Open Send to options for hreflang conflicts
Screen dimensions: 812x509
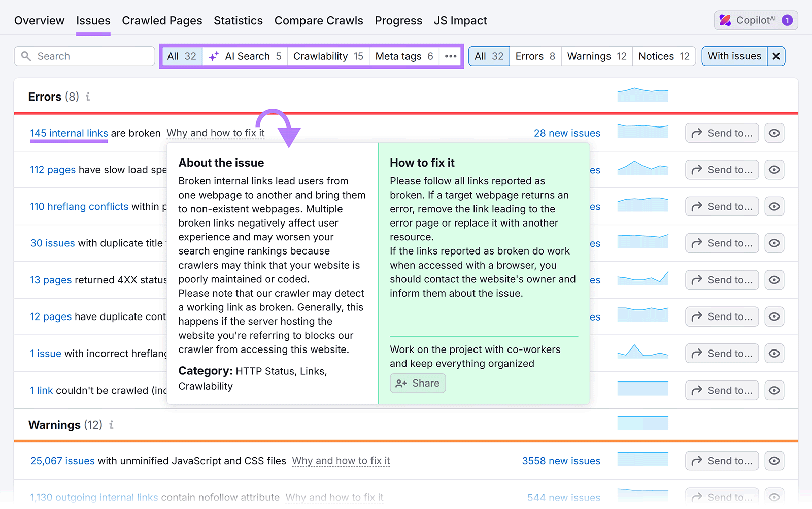pyautogui.click(x=721, y=206)
